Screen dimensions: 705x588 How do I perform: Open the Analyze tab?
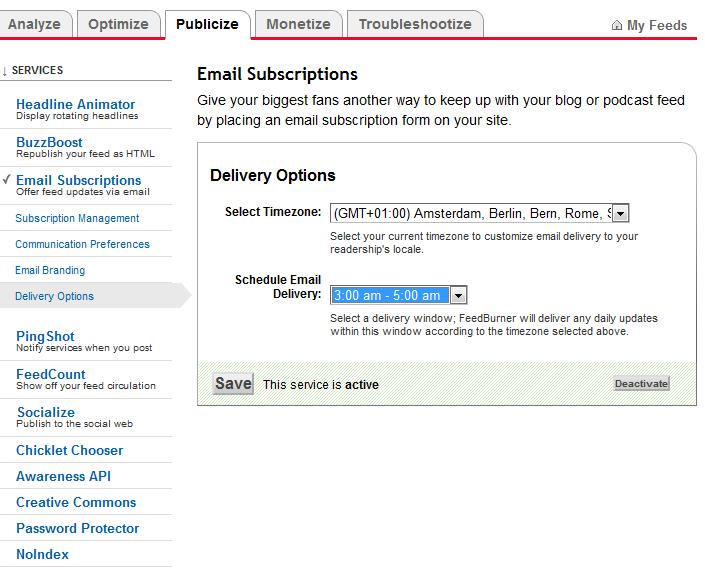click(x=35, y=24)
